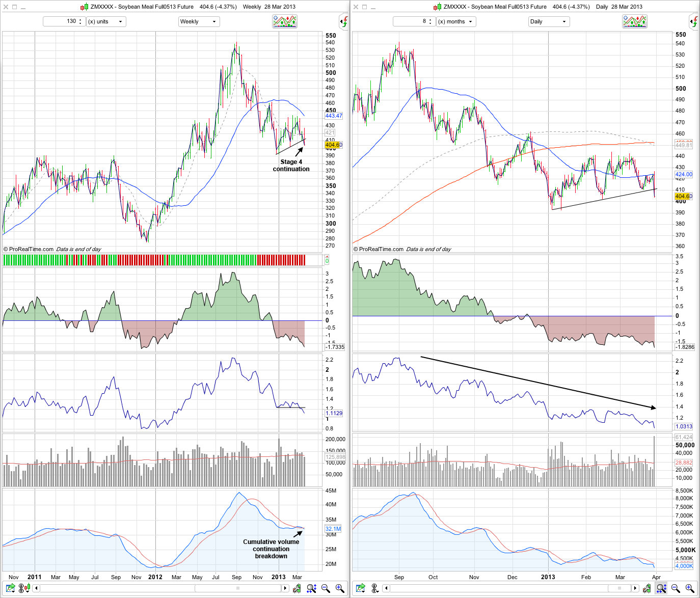Open the indicators panel in Weekly chart
The image size is (700, 598).
point(285,21)
